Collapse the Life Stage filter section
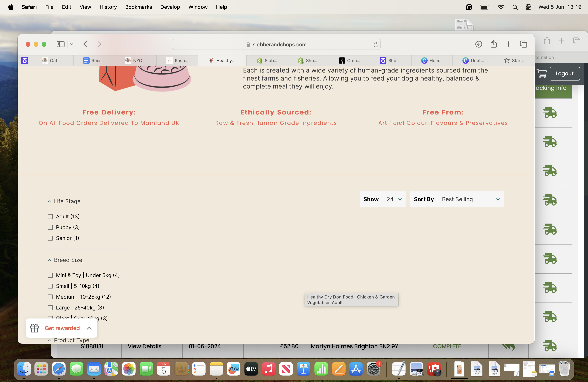This screenshot has width=588, height=382. click(64, 201)
